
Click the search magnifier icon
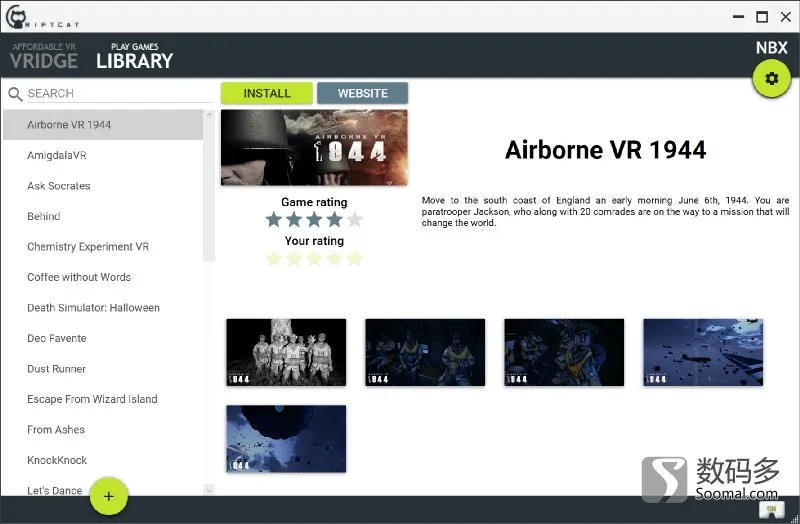[15, 94]
